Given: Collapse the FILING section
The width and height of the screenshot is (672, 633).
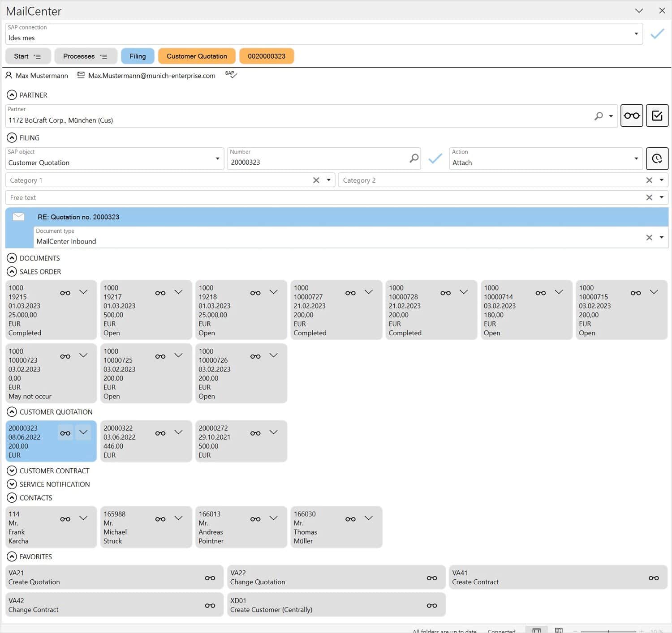Looking at the screenshot, I should tap(12, 138).
